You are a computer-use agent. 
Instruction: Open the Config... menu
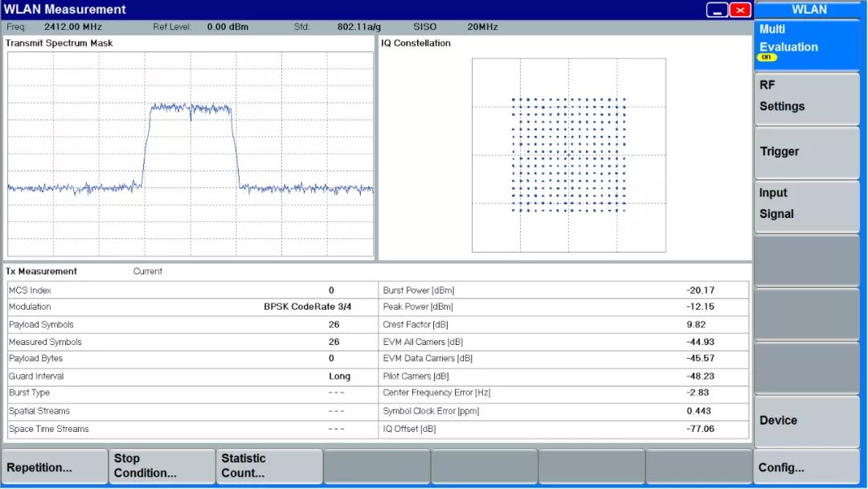click(x=806, y=467)
